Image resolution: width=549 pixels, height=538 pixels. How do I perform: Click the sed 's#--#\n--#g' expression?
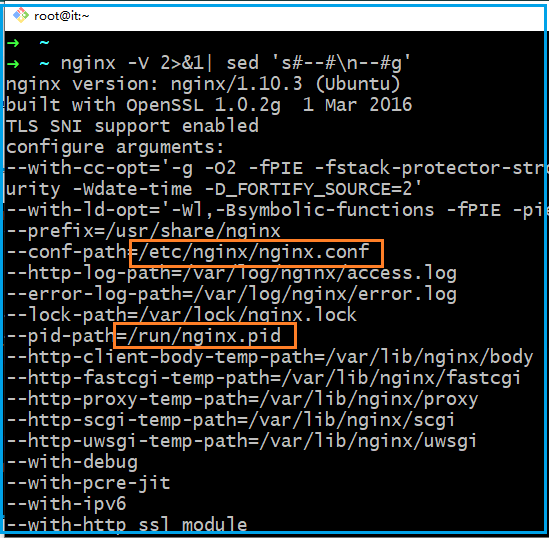[x=318, y=63]
